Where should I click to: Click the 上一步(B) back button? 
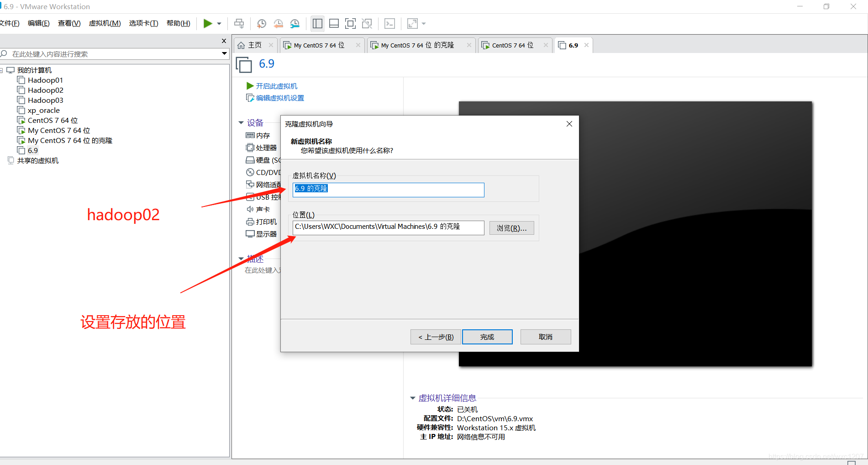click(436, 337)
